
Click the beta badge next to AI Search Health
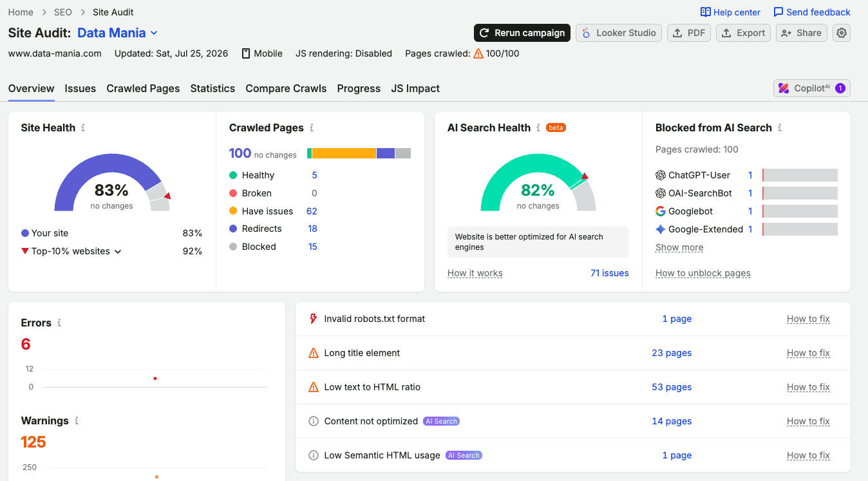point(556,127)
